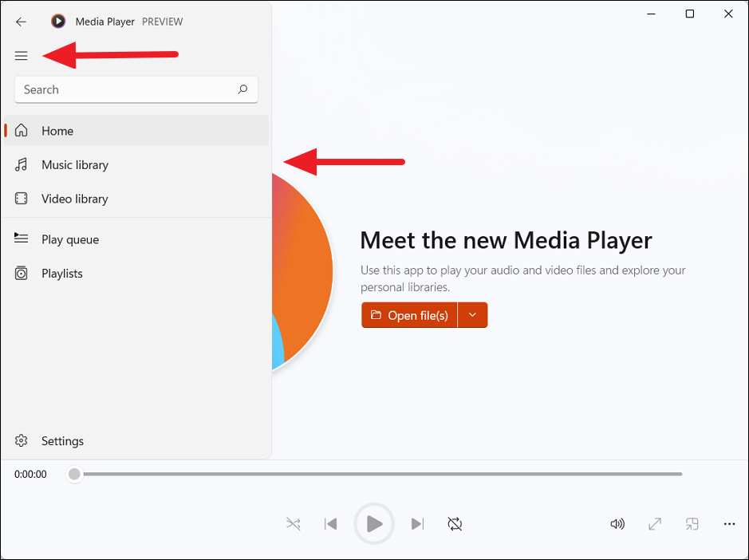Screen dimensions: 749x560
Task: Click the Media Player app logo
Action: [58, 21]
